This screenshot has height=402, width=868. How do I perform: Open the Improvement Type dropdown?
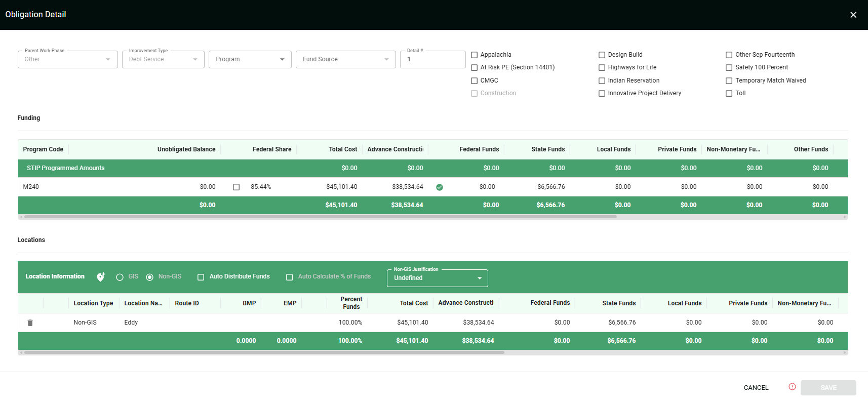pyautogui.click(x=163, y=59)
